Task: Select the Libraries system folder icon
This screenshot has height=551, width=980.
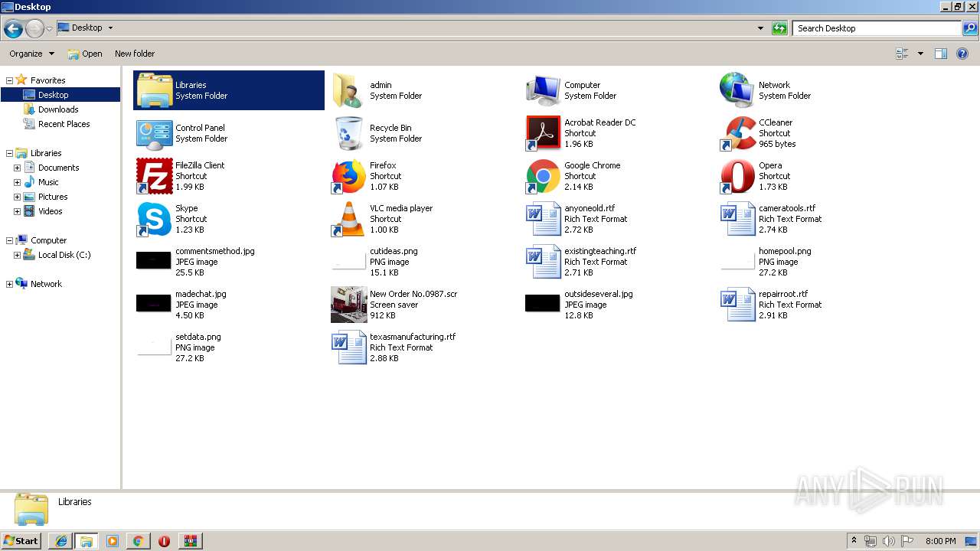Action: tap(155, 90)
